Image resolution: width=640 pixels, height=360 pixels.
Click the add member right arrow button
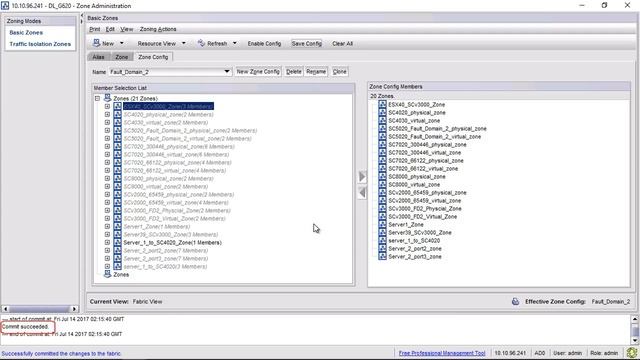coord(362,176)
